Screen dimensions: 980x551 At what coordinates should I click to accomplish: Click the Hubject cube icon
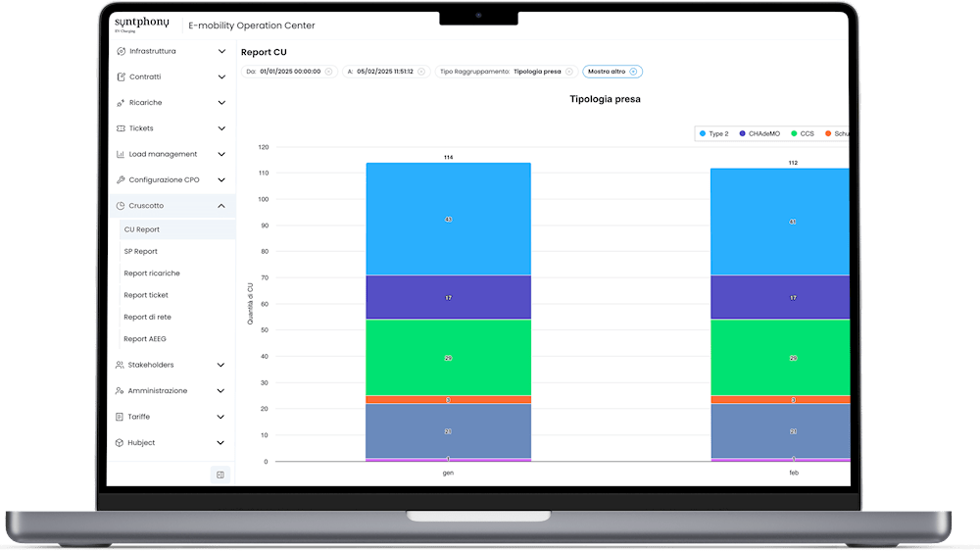pyautogui.click(x=120, y=443)
